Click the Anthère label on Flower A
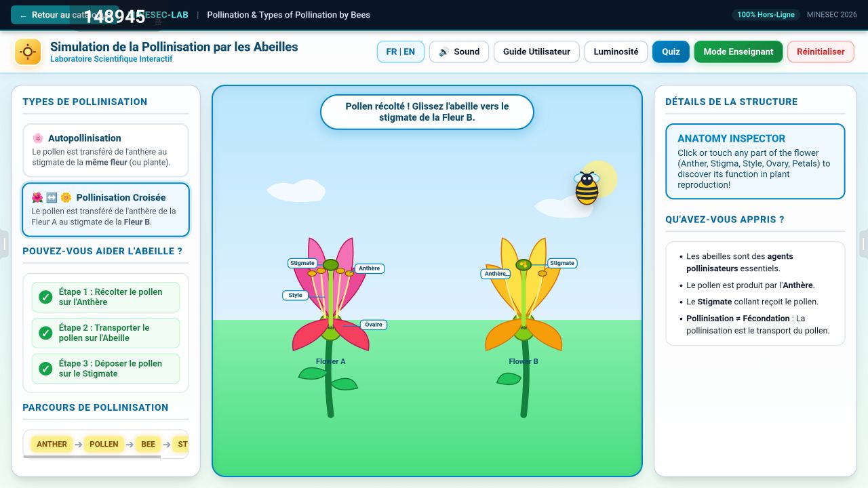 click(x=370, y=268)
